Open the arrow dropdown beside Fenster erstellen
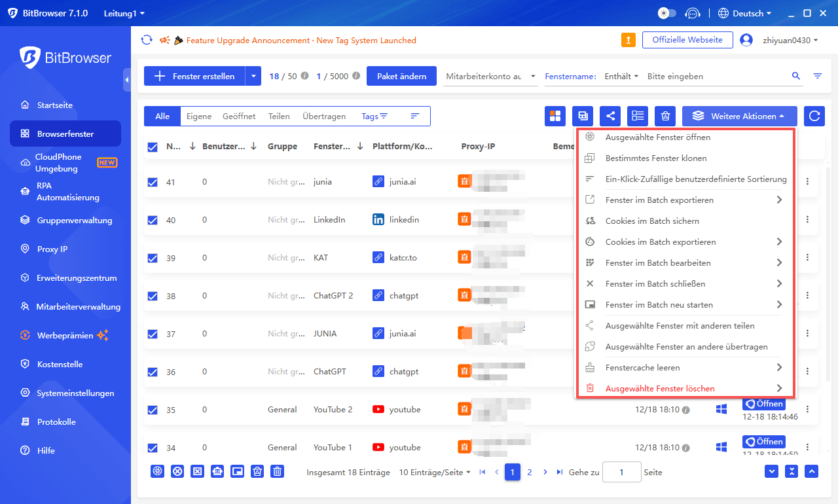This screenshot has height=504, width=838. (x=253, y=76)
